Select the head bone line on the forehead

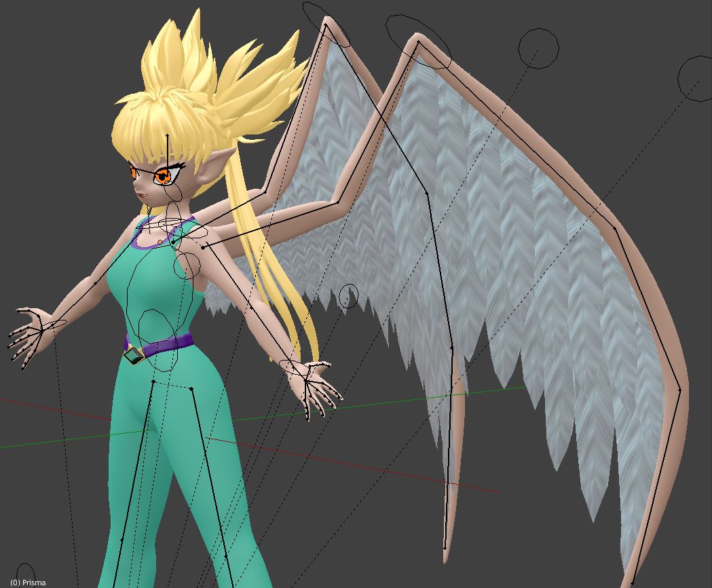point(167,155)
